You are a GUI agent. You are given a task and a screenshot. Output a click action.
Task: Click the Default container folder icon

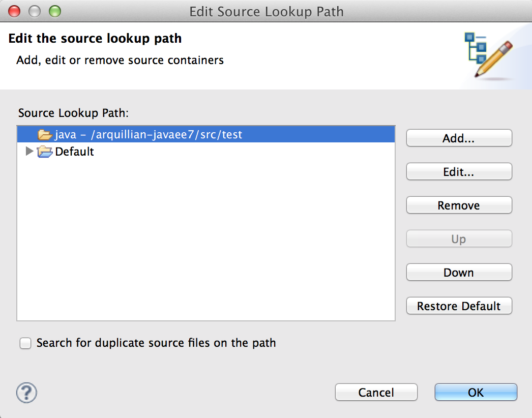pyautogui.click(x=45, y=152)
